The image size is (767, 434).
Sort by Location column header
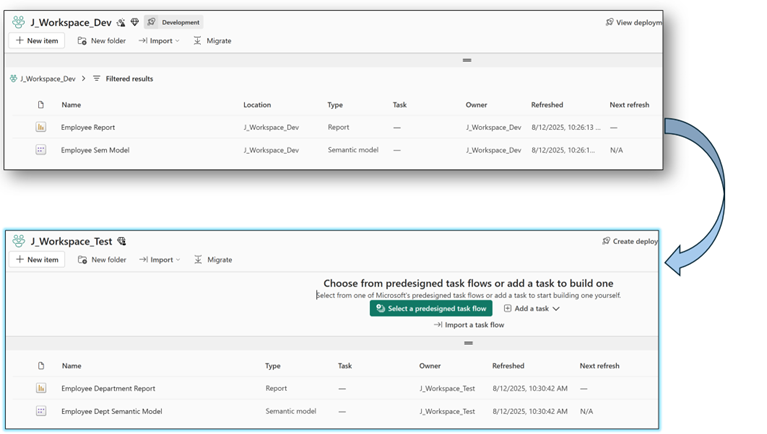click(257, 105)
